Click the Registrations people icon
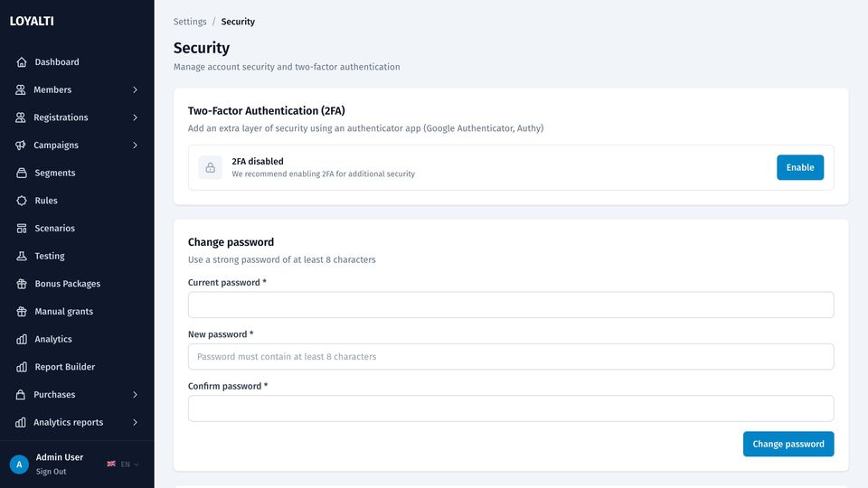Screen dimensions: 868x488 [x=21, y=117]
